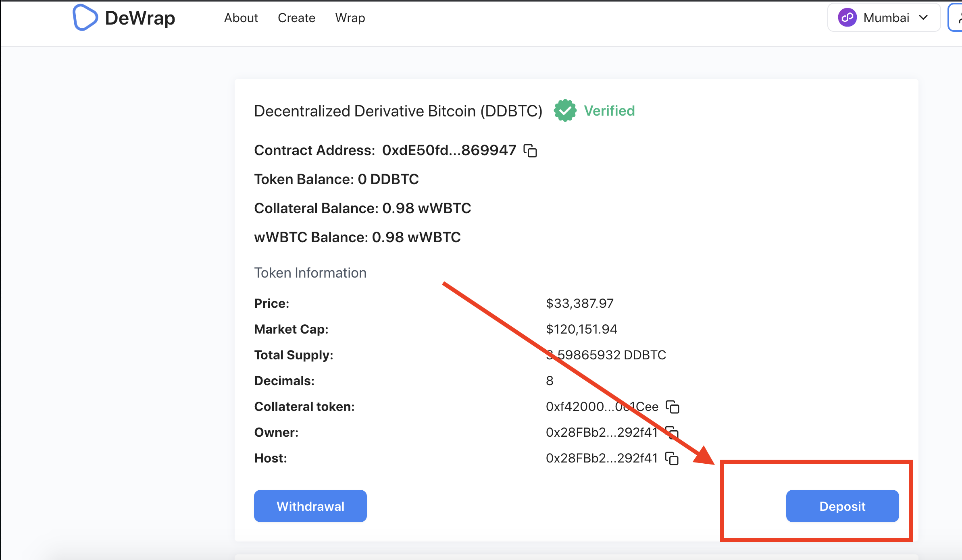This screenshot has width=962, height=560.
Task: Navigate to the Wrap page
Action: click(x=350, y=18)
